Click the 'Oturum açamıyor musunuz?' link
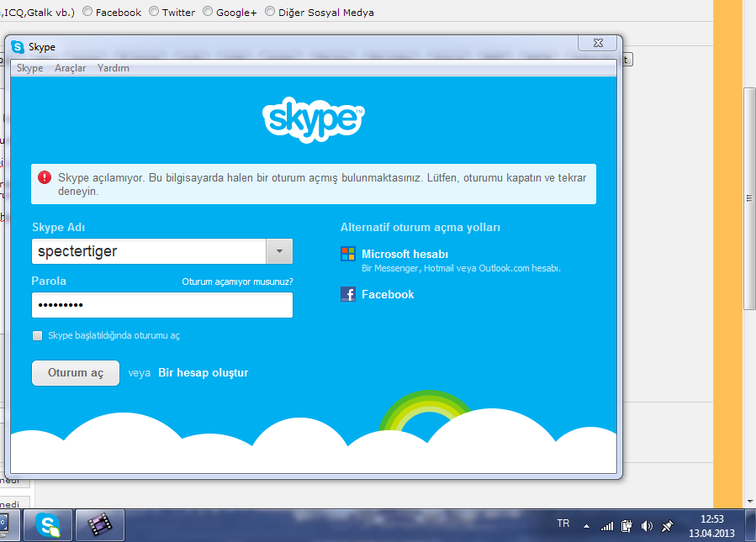This screenshot has width=756, height=542. coord(237,282)
